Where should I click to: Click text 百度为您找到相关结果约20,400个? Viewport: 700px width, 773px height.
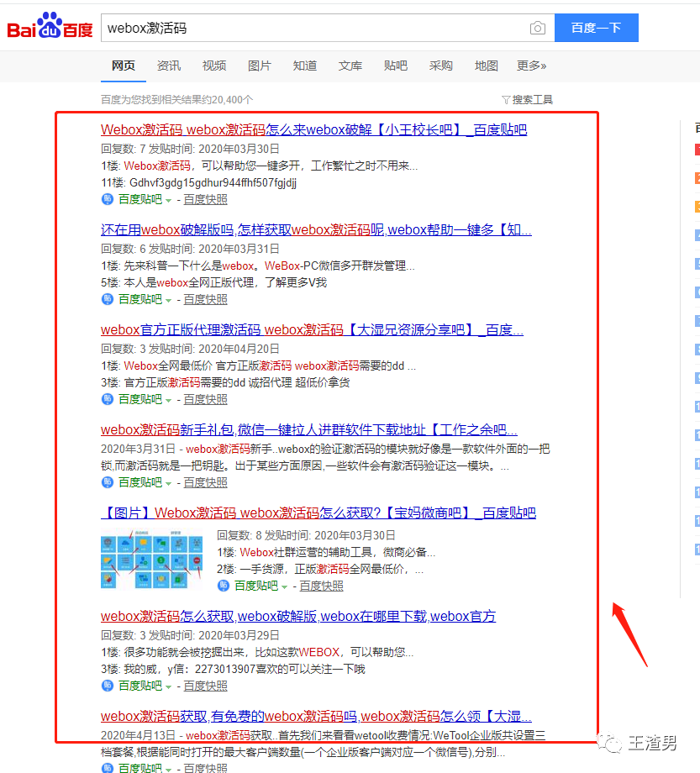pyautogui.click(x=177, y=100)
